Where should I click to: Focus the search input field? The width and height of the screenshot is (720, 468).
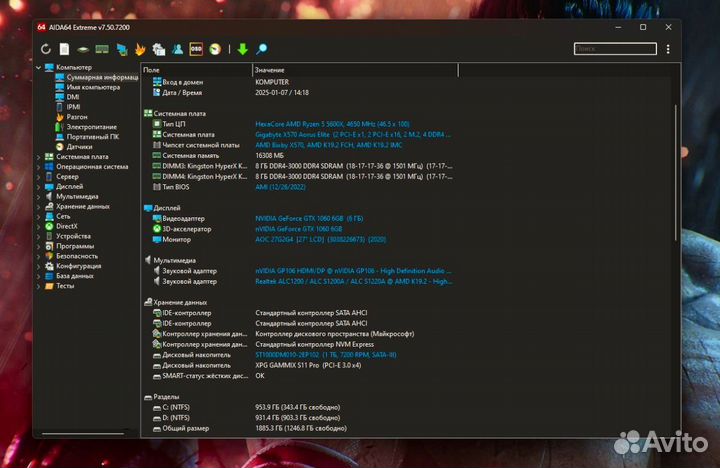615,49
